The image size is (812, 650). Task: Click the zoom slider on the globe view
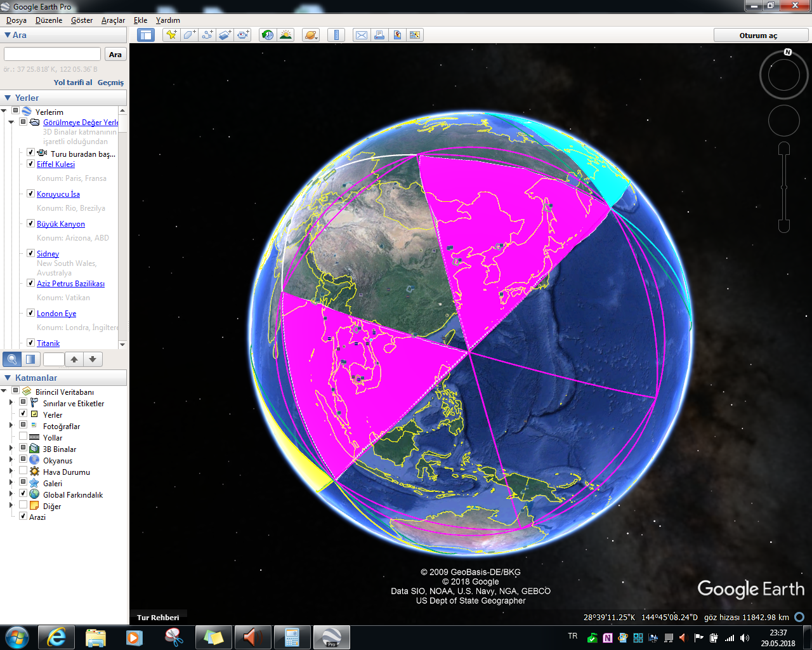click(784, 187)
